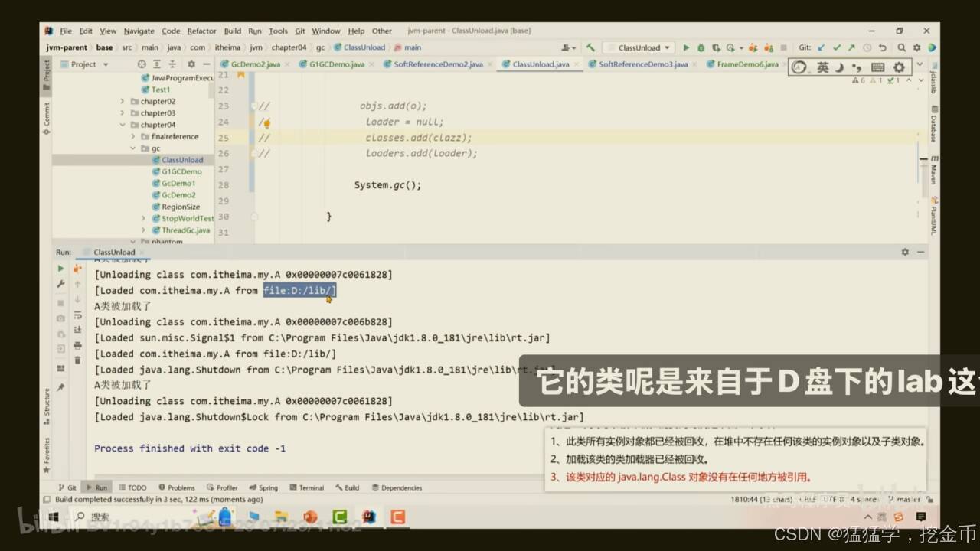Open the Refactor menu
The image size is (980, 551).
click(x=201, y=31)
